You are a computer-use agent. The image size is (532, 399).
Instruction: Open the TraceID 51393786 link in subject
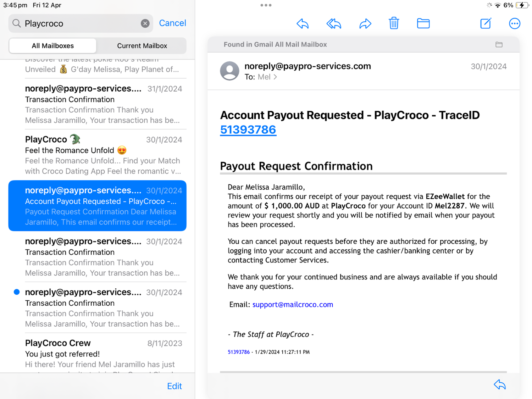coord(248,130)
